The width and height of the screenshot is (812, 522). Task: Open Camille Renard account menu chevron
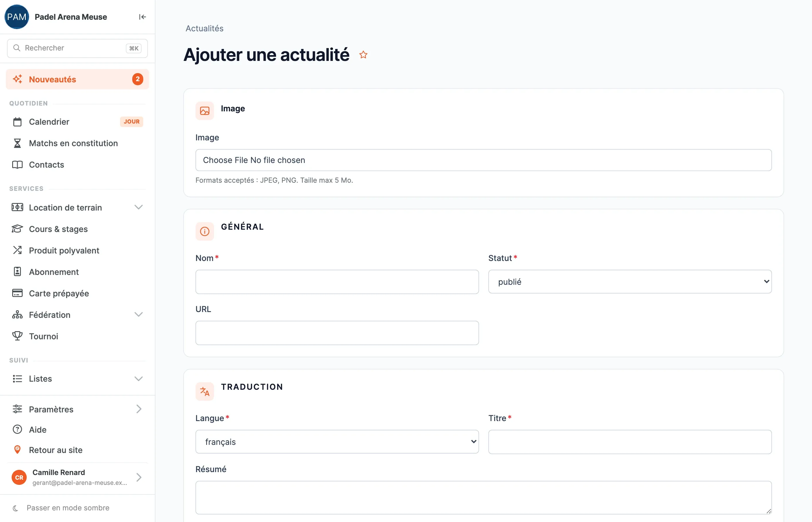click(139, 477)
